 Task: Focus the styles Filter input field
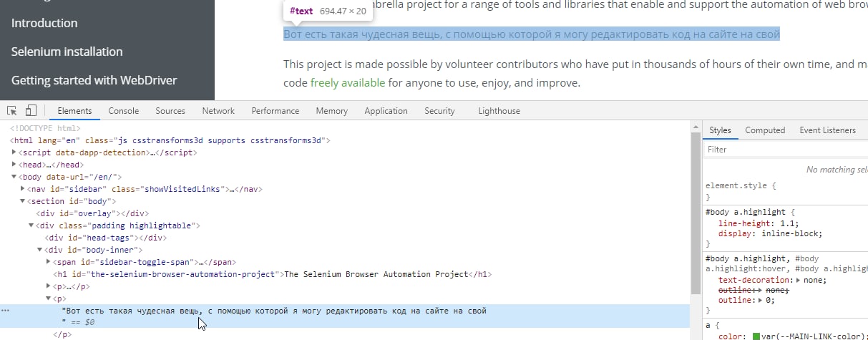pos(785,150)
